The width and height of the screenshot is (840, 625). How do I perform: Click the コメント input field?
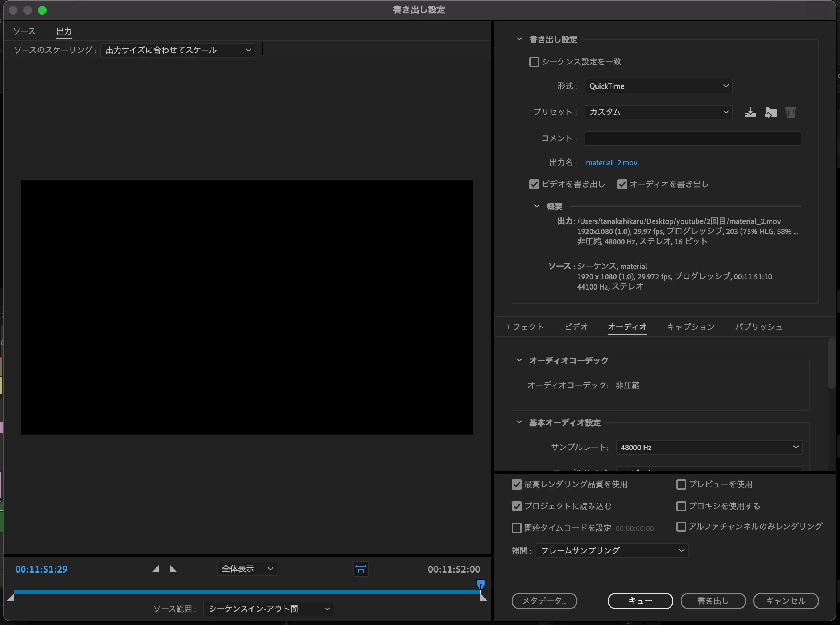pos(692,138)
